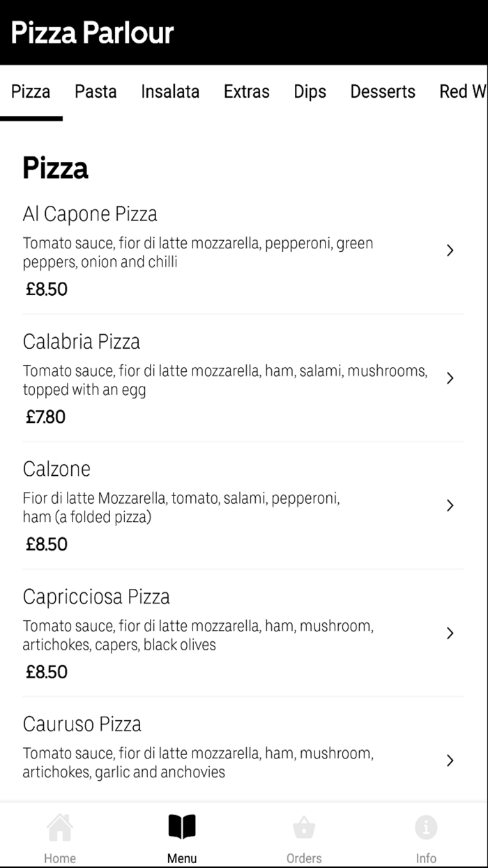488x868 pixels.
Task: View the Dips category
Action: (x=310, y=91)
